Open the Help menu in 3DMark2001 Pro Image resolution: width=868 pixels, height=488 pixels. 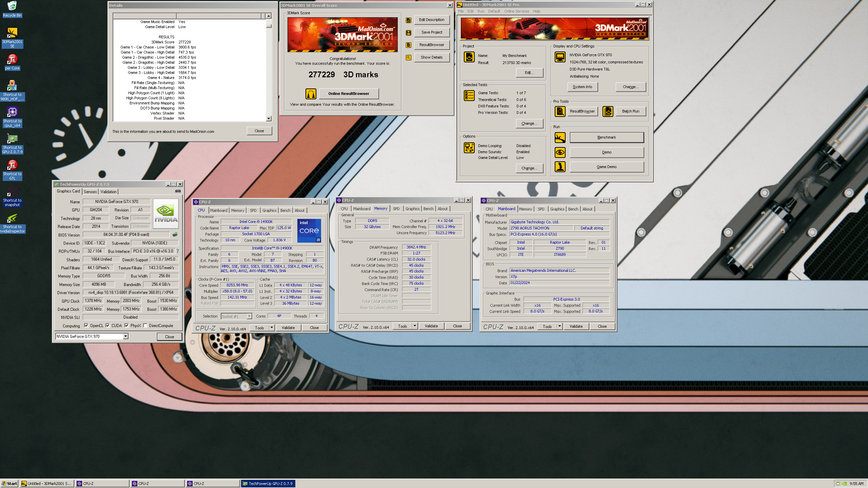(536, 11)
